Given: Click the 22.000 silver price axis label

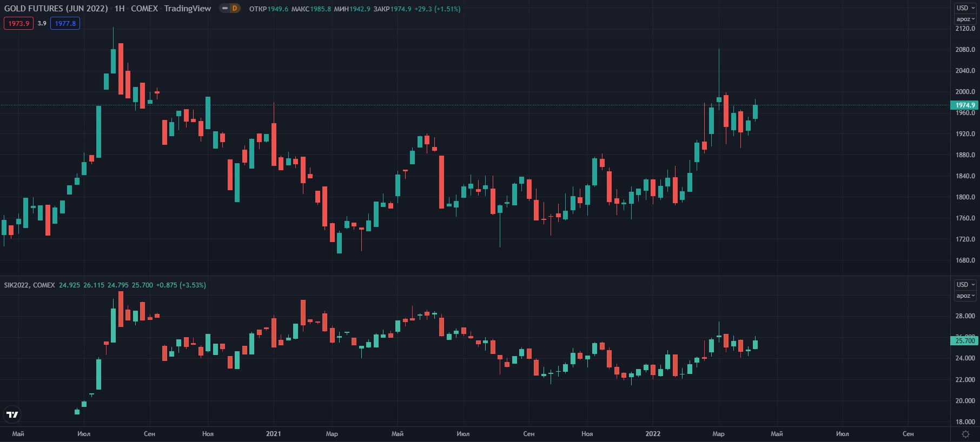Looking at the screenshot, I should point(965,380).
